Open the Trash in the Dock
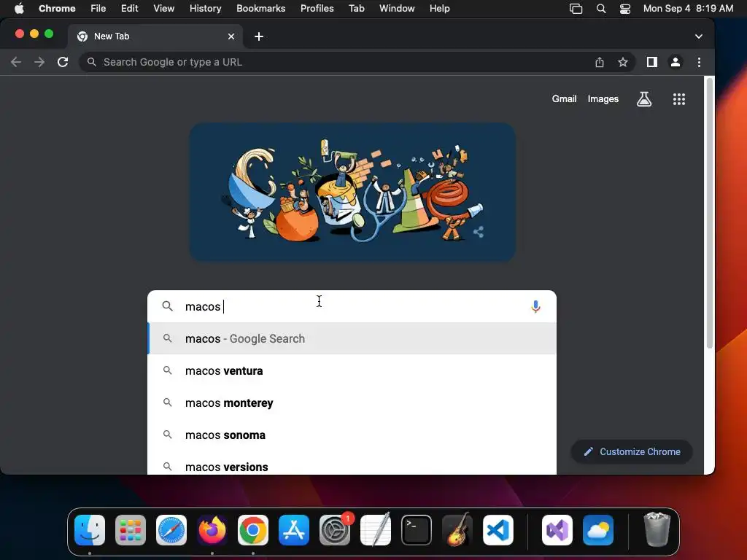This screenshot has height=560, width=747. (x=657, y=530)
